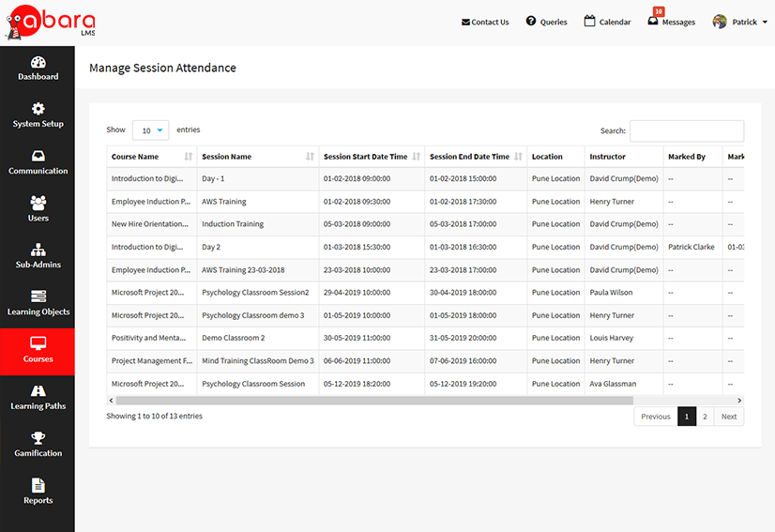The height and width of the screenshot is (532, 775).
Task: Click Mind Training ClassRoom Demo 3 cell
Action: coord(258,361)
